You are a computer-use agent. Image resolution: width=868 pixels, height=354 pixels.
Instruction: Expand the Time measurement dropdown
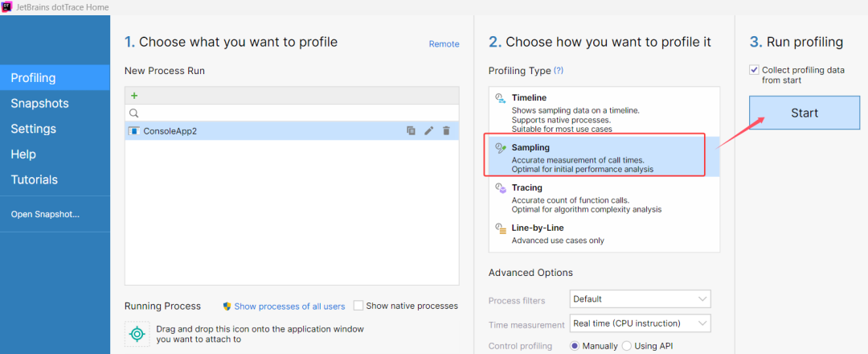point(640,323)
